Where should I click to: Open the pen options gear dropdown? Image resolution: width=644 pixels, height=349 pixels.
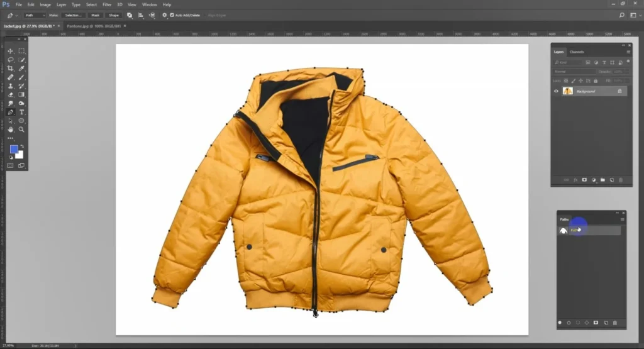click(164, 15)
